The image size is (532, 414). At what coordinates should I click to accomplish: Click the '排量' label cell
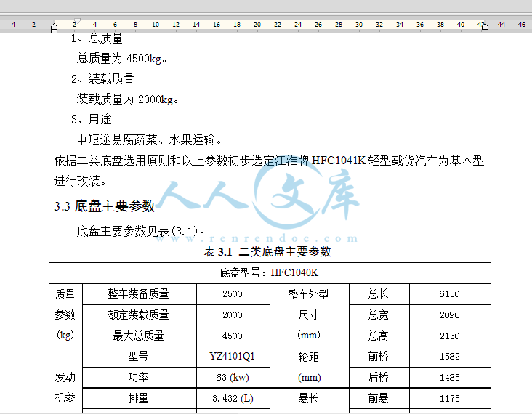(139, 399)
